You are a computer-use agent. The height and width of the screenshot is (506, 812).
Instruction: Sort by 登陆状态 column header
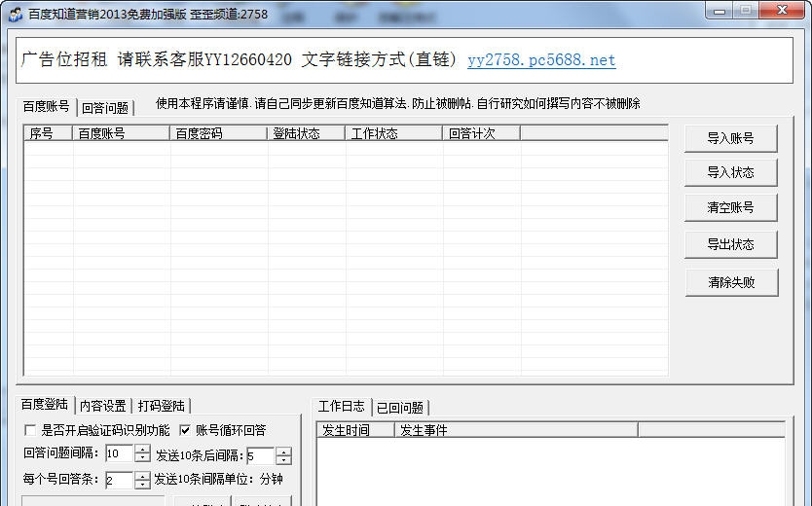[x=306, y=133]
